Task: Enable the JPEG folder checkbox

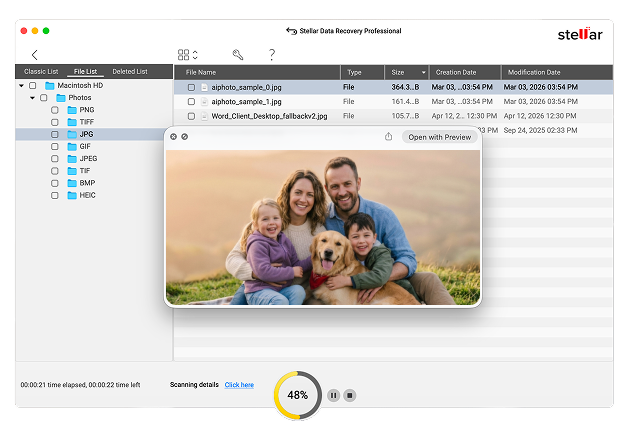Action: click(55, 159)
